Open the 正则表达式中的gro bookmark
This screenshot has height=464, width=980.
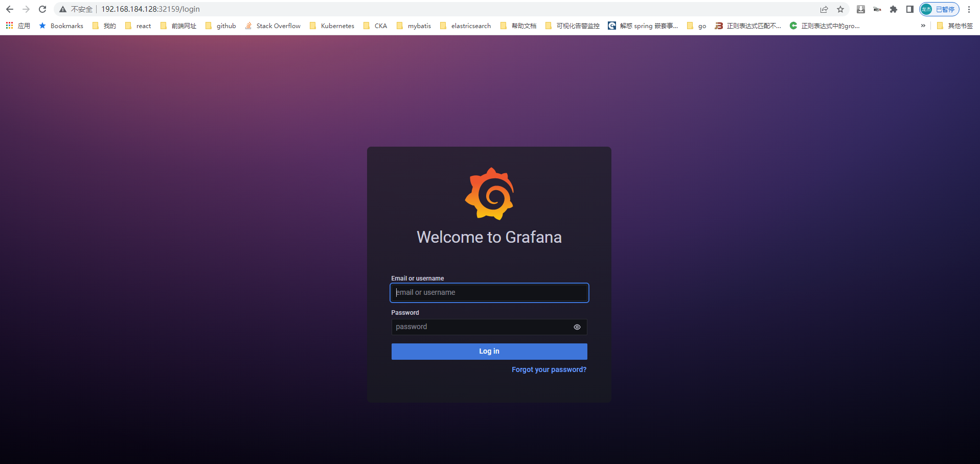[x=825, y=26]
